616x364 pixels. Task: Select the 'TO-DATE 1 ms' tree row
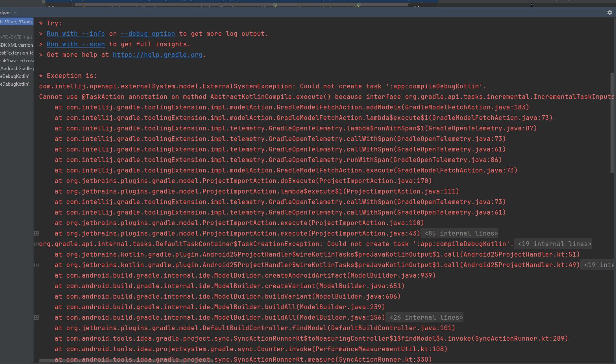(x=17, y=37)
